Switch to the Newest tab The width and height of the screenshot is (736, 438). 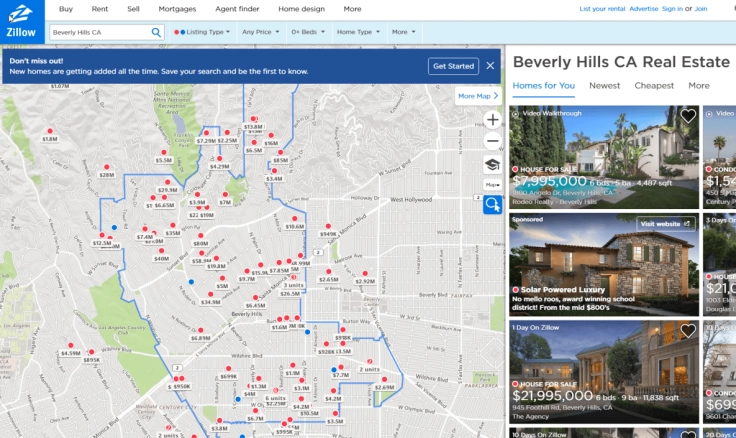pos(605,85)
